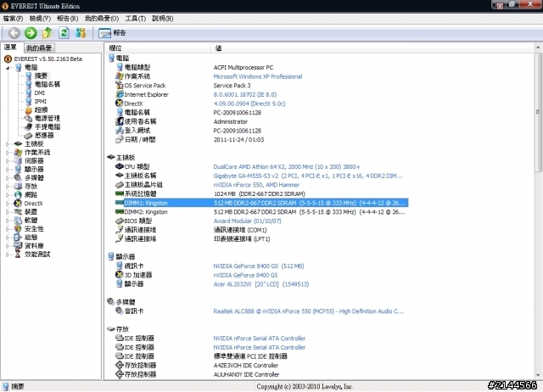Open the 工具(T) menu
This screenshot has width=543, height=392.
point(136,19)
